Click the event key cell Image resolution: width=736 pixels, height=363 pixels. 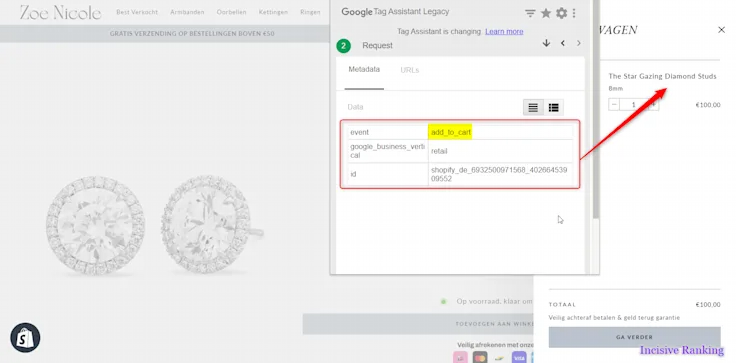388,132
